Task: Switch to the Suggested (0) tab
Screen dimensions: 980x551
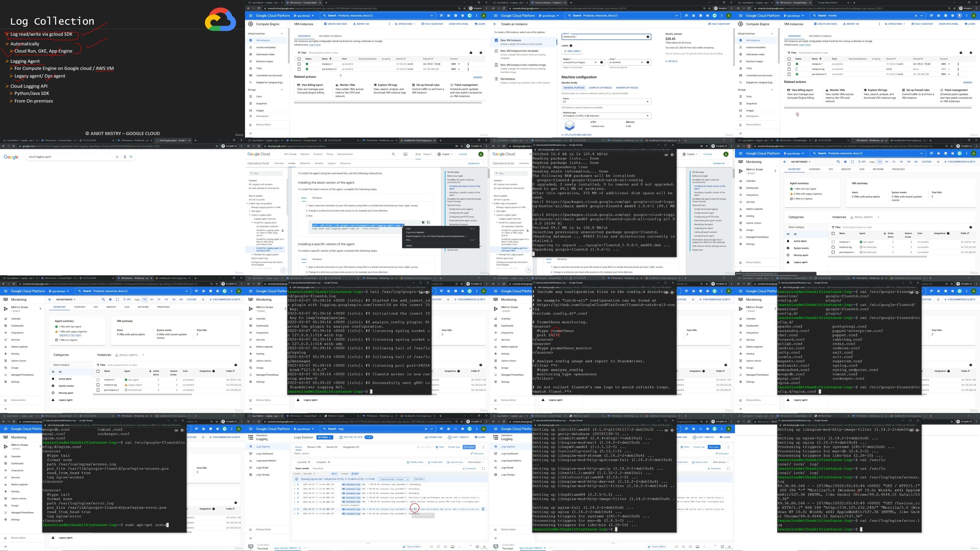Action: pyautogui.click(x=351, y=447)
